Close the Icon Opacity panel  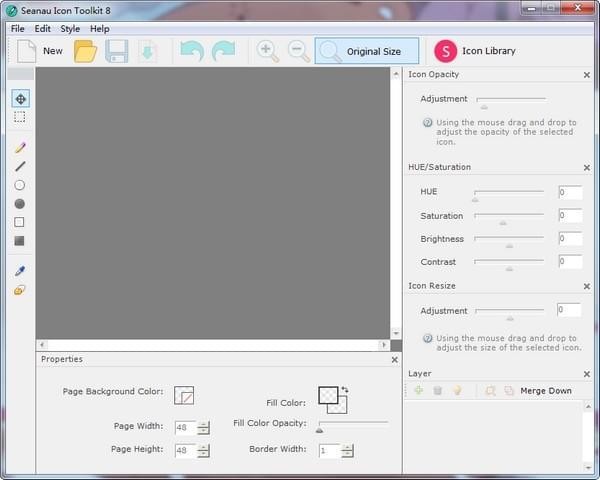tap(587, 75)
